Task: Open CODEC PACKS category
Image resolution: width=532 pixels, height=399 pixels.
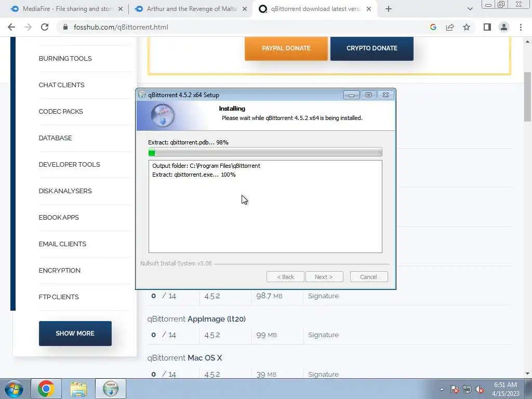Action: tap(61, 111)
